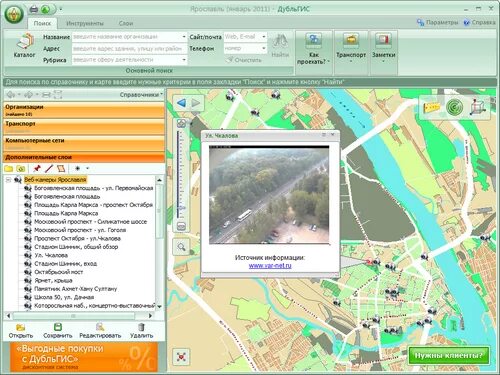Screen dimensions: 500x375
Task: Click the red highlighted webcam marker on map
Action: [370, 262]
